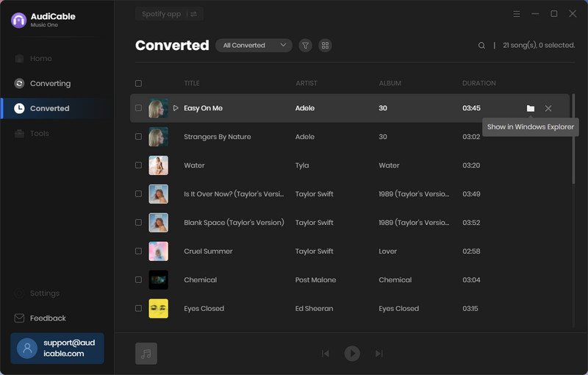Click Easy On Me album thumbnail
Image resolution: width=588 pixels, height=375 pixels.
pos(158,108)
